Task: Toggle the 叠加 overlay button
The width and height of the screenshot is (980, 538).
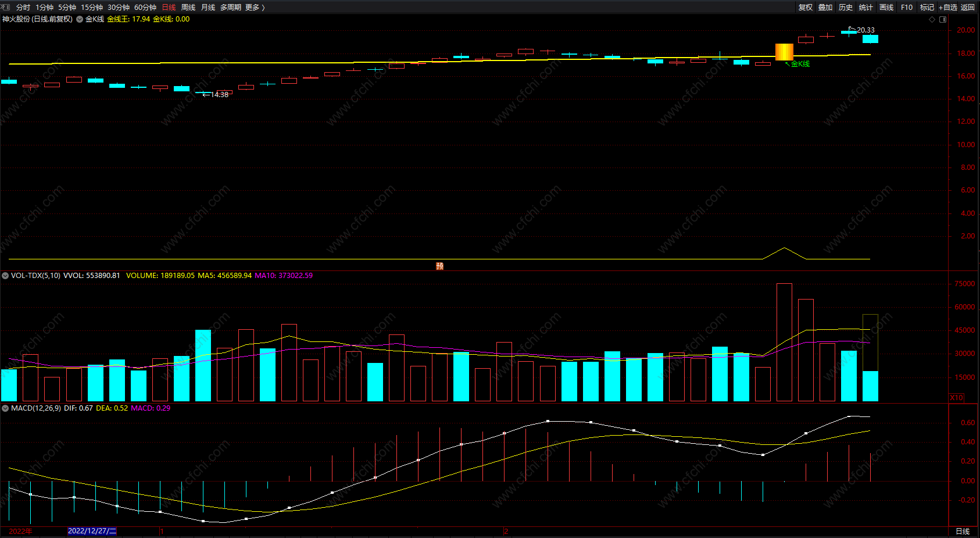Action: 825,7
